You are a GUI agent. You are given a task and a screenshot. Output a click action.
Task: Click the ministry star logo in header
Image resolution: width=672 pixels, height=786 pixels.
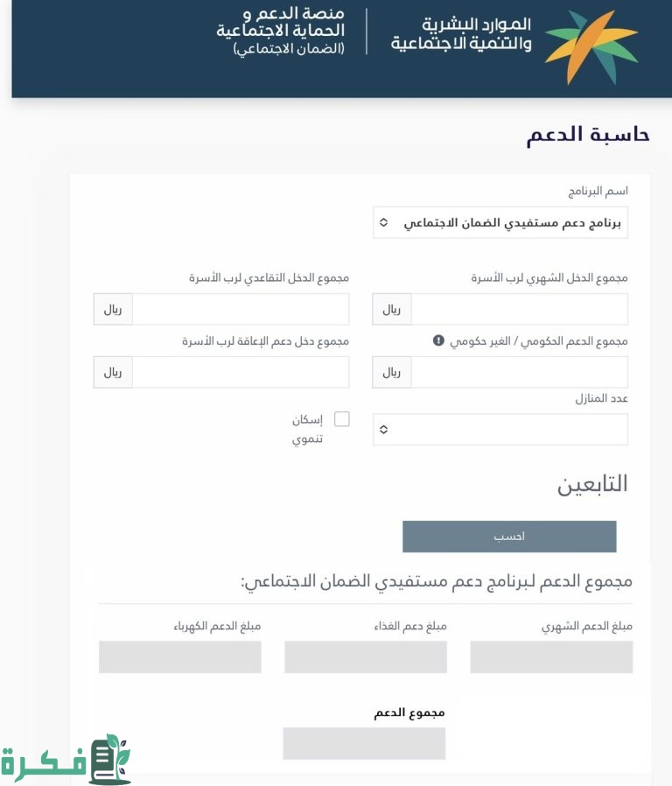tap(591, 47)
